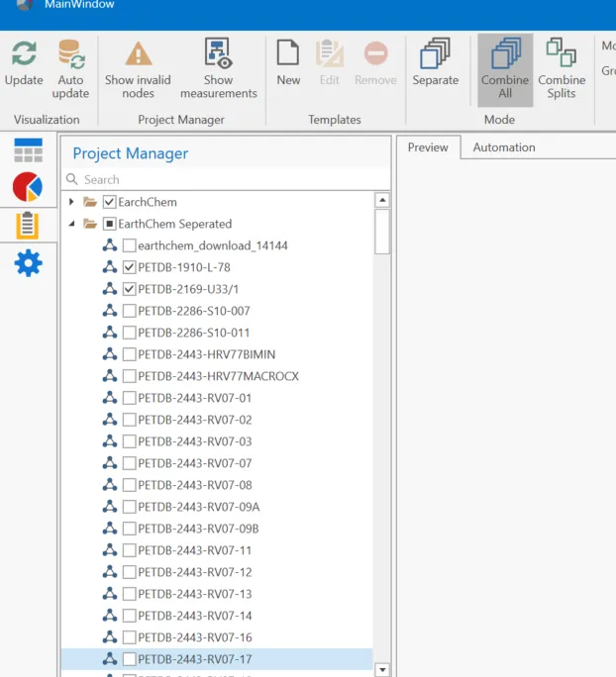The width and height of the screenshot is (616, 677).
Task: Click scrollbar up arrow in project tree
Action: point(382,200)
